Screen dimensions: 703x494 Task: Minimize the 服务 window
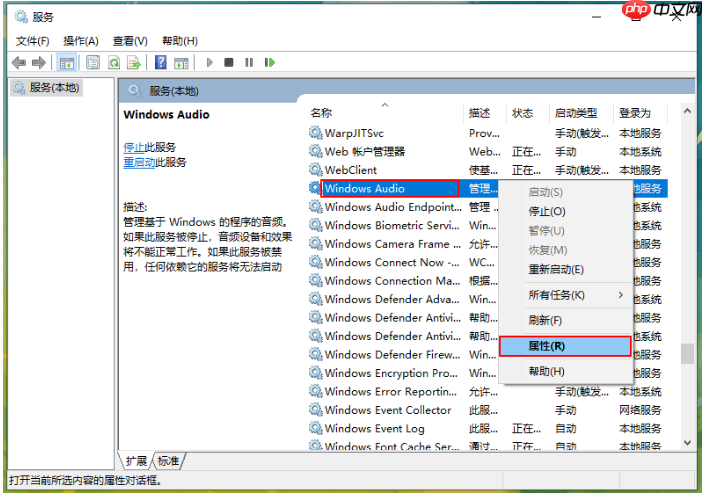(x=596, y=17)
